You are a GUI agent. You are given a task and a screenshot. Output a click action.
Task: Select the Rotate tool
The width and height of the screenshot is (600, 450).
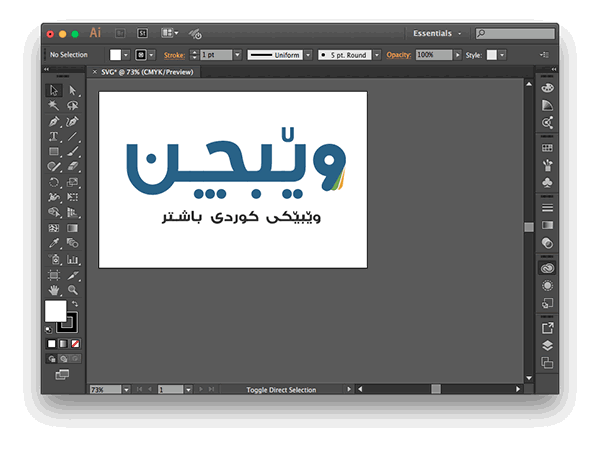point(54,182)
